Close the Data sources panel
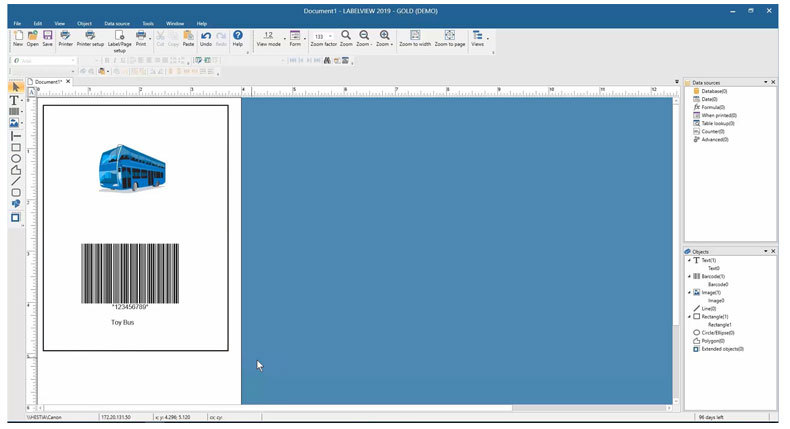 pos(772,82)
